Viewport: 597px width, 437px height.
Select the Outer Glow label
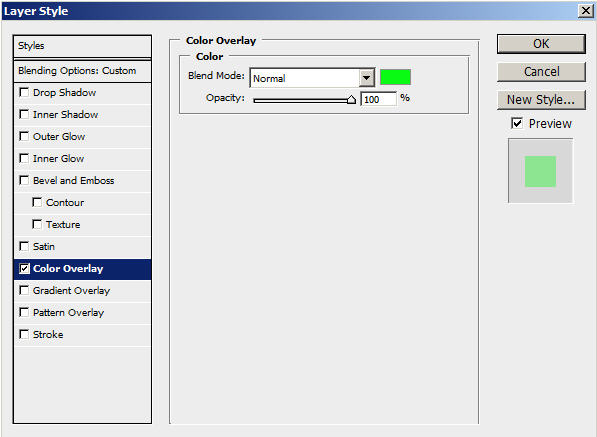click(59, 137)
